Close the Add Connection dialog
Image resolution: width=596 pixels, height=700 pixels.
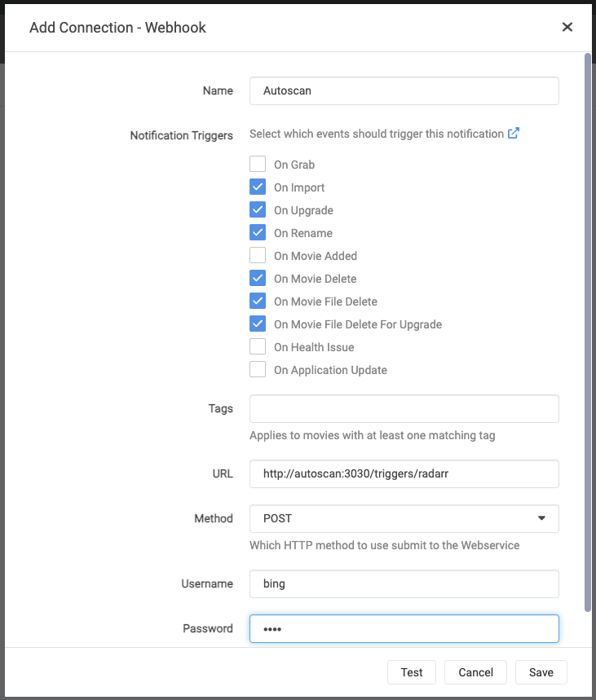coord(567,27)
